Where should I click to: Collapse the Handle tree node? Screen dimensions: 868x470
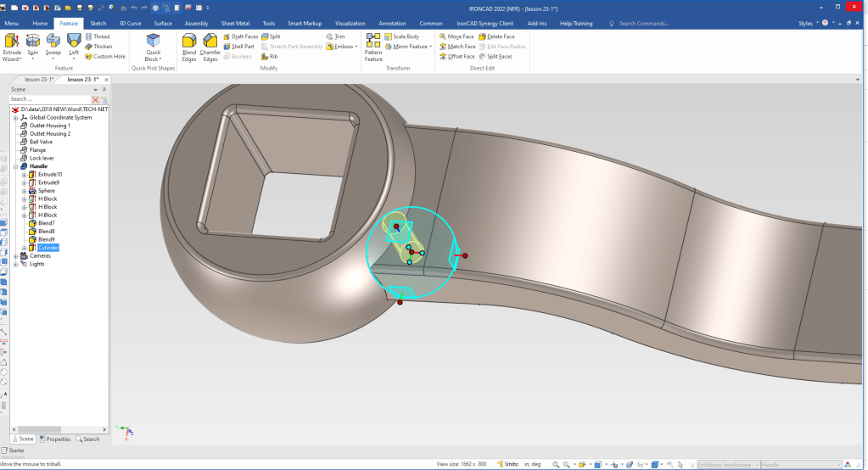(15, 166)
